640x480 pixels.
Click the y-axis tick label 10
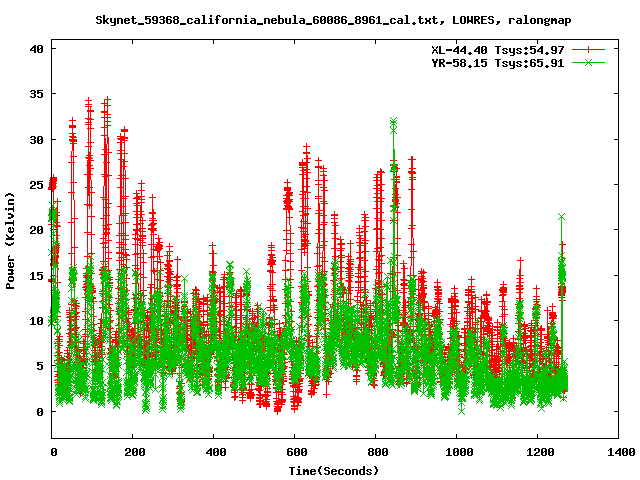tap(36, 321)
